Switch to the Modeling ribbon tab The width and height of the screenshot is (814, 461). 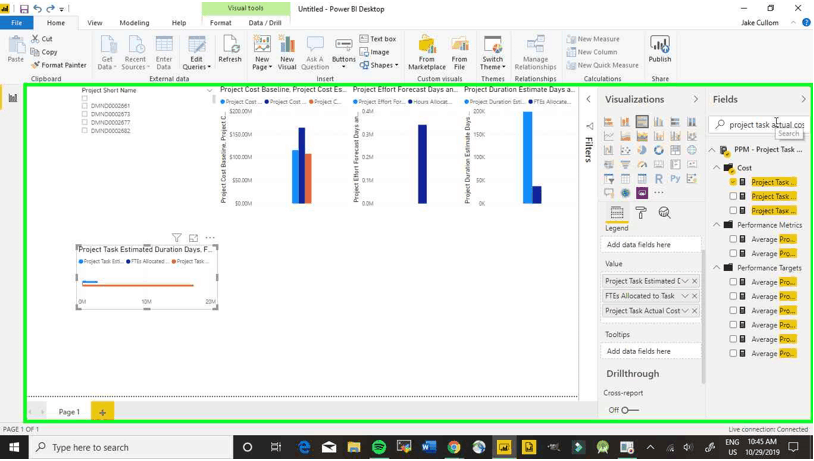pos(134,23)
